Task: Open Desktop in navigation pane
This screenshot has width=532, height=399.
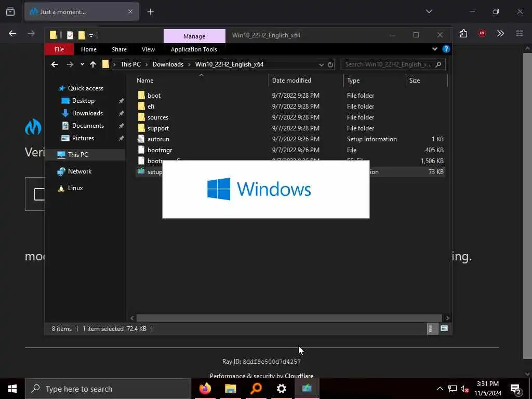Action: click(83, 101)
